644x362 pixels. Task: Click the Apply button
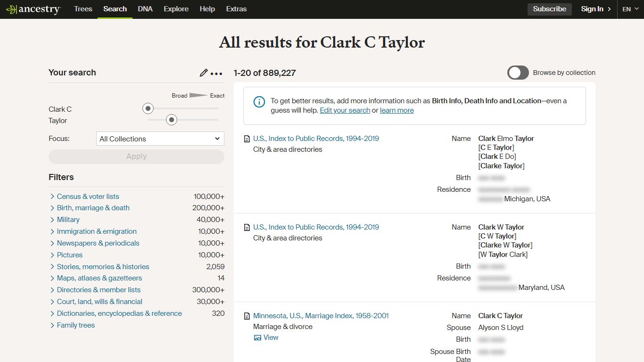[x=136, y=156]
